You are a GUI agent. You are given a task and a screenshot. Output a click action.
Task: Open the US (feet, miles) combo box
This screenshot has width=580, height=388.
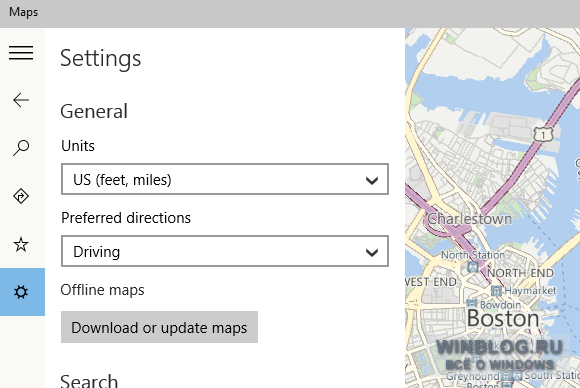(225, 179)
